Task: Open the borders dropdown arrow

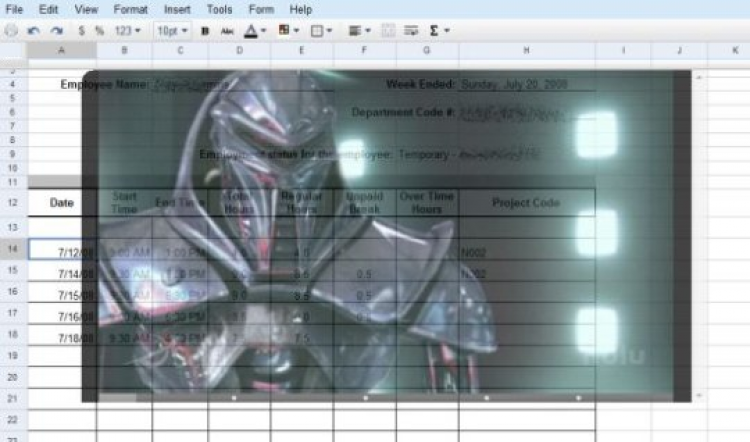Action: (329, 31)
